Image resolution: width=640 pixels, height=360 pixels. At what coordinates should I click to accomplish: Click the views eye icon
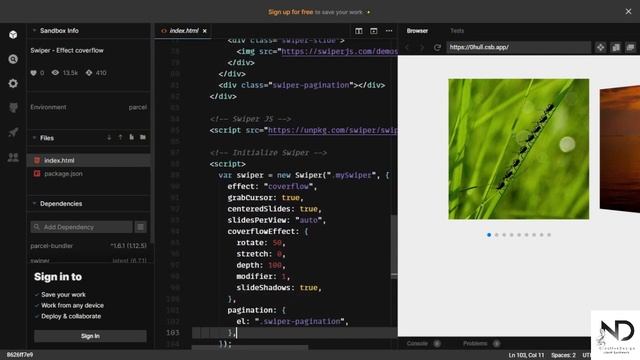point(55,73)
